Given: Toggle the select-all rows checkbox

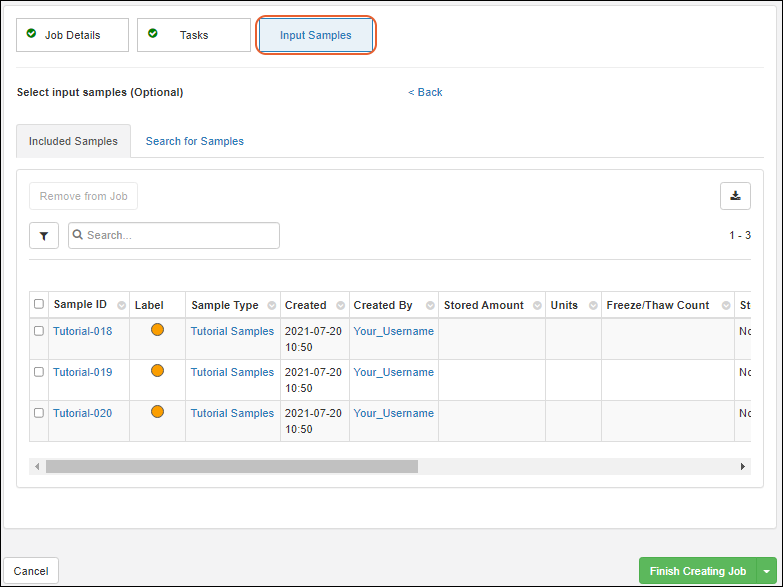Looking at the screenshot, I should click(39, 305).
